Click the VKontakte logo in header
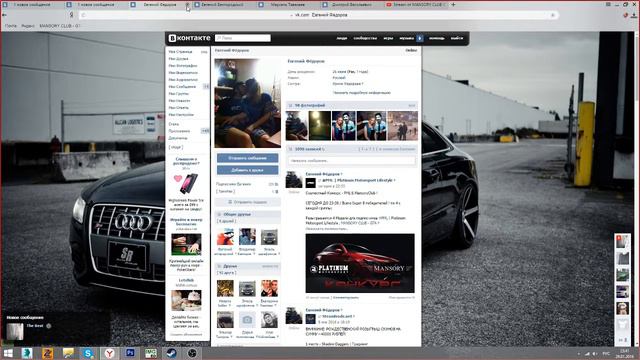The width and height of the screenshot is (640, 360). [189, 38]
